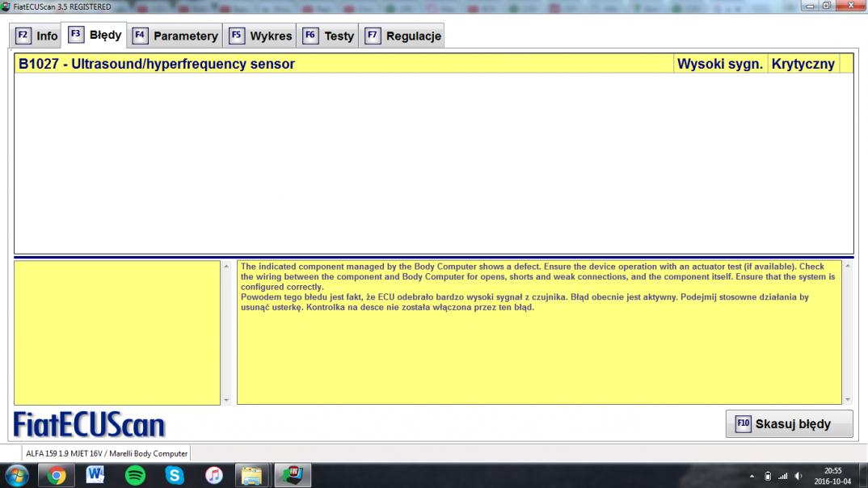Viewport: 868px width, 488px height.
Task: Click the volume speaker tray icon
Action: [798, 476]
